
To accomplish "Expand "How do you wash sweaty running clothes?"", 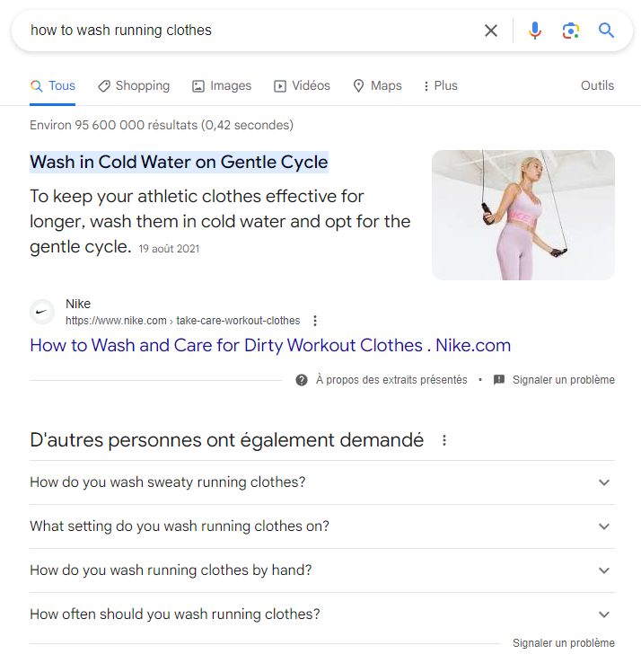I will pyautogui.click(x=604, y=482).
